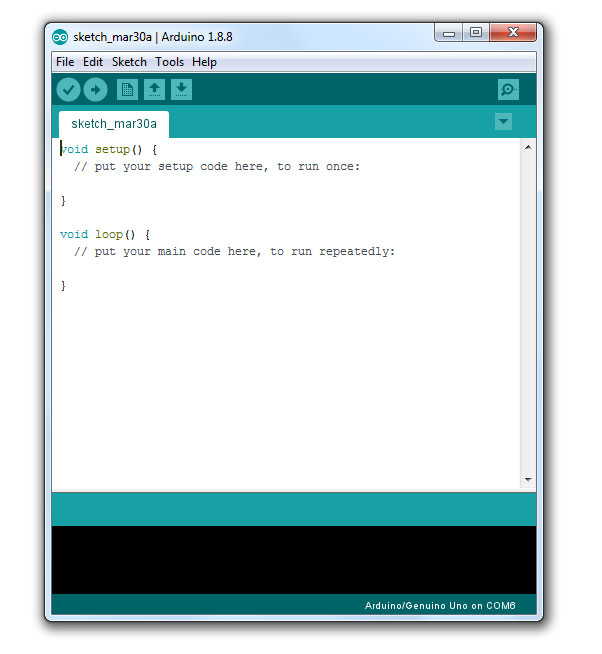Click the 'void loop() {' line
The image size is (602, 654).
[x=105, y=234]
